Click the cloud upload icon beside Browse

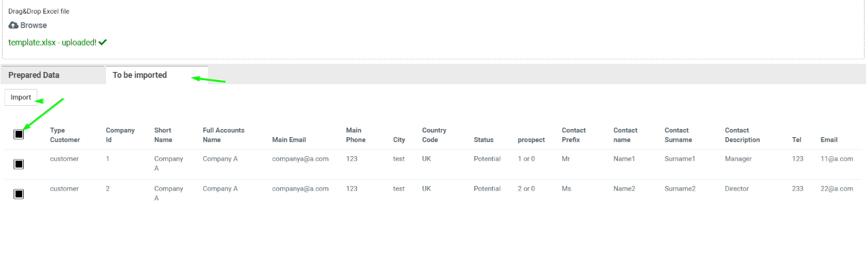click(x=13, y=25)
